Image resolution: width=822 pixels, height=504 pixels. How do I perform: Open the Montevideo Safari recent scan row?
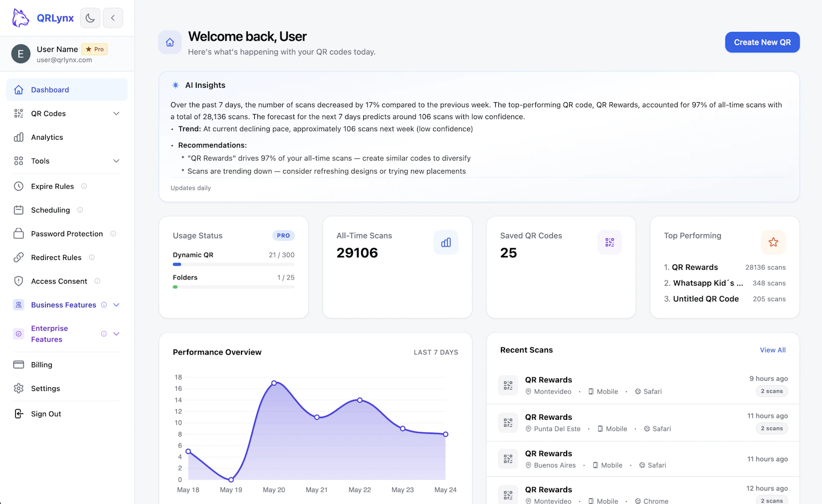click(643, 385)
